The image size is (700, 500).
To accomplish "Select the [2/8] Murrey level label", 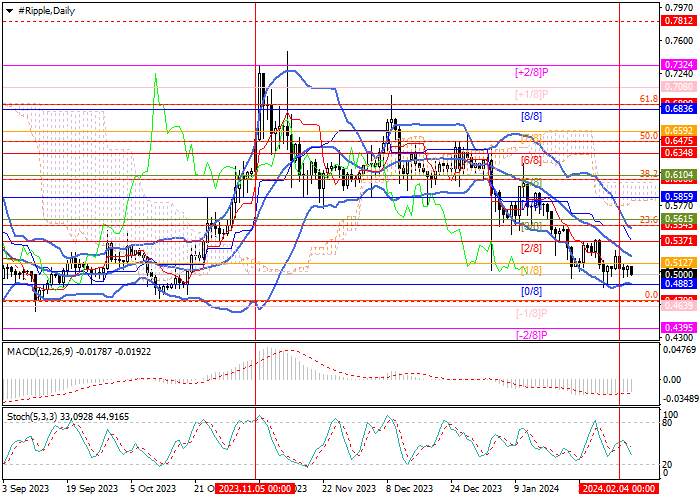I will (x=531, y=248).
